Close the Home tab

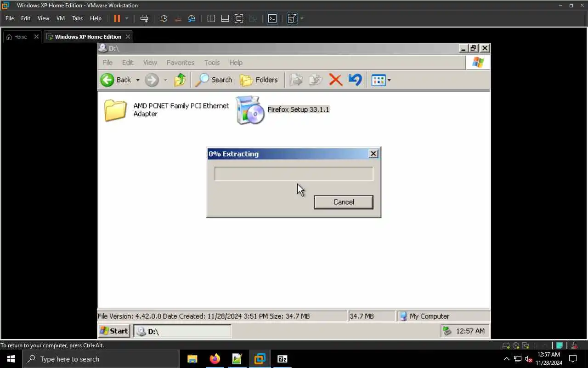coord(36,37)
